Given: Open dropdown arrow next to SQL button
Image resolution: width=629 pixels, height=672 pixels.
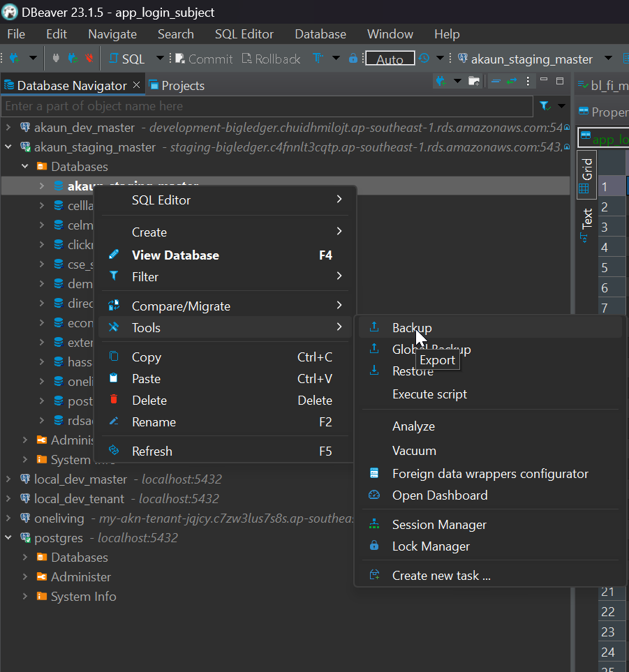Looking at the screenshot, I should click(160, 59).
